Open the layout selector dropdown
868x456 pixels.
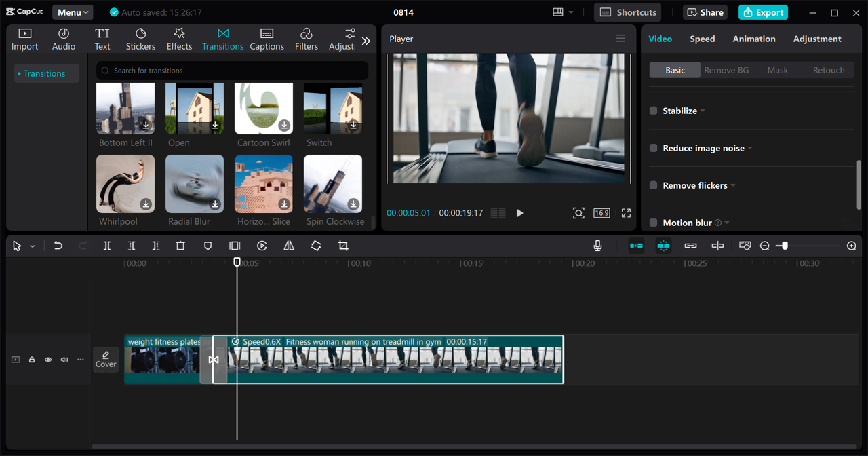click(x=563, y=12)
